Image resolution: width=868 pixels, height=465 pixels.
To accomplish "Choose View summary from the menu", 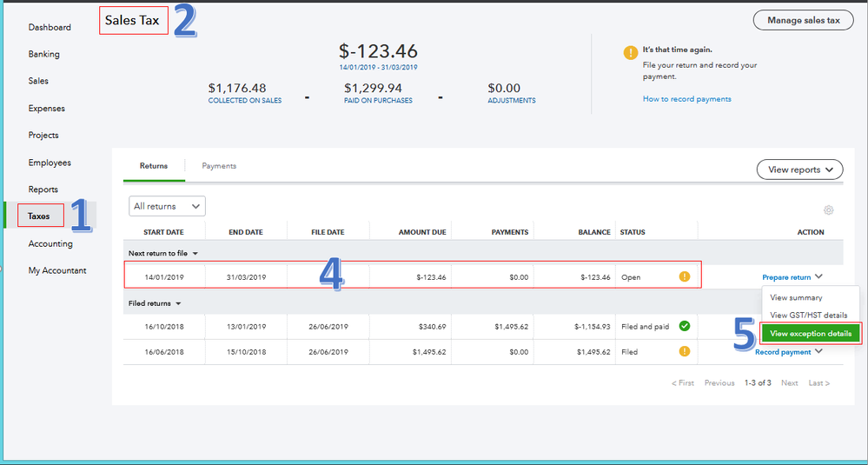I will (796, 297).
